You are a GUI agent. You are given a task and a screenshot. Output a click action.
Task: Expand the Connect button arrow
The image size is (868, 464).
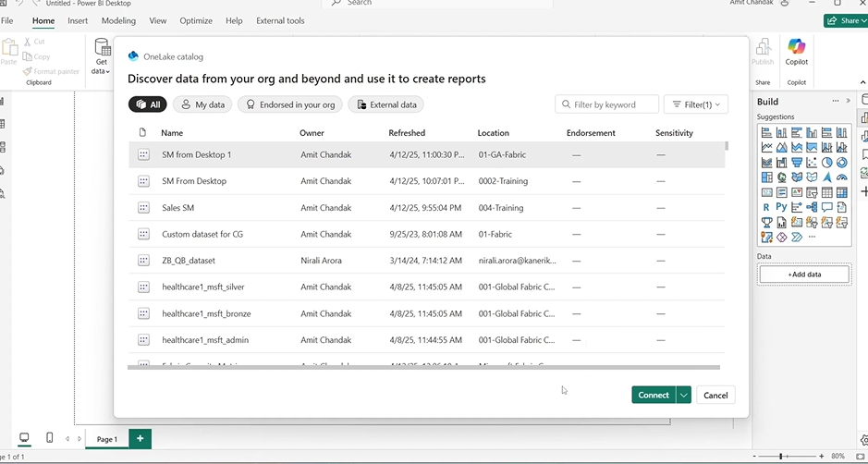click(x=684, y=395)
